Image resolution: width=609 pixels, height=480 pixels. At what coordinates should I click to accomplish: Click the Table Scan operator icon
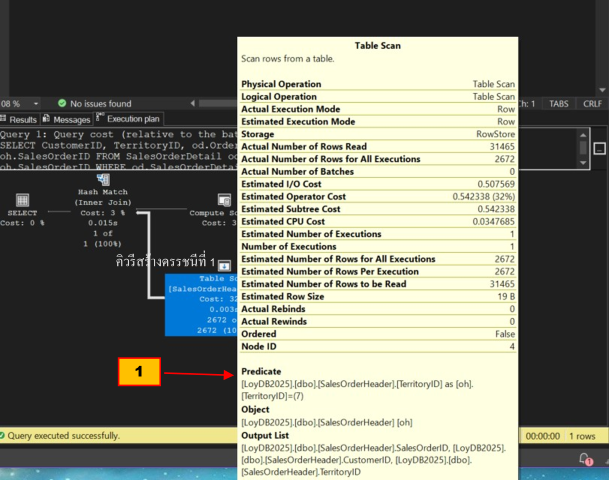point(225,265)
